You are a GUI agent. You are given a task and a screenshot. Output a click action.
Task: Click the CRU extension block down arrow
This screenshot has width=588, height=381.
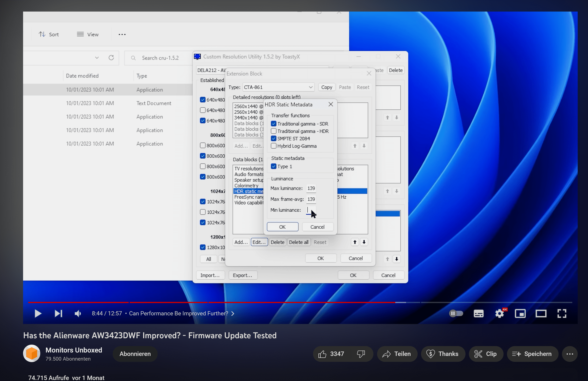tap(397, 259)
